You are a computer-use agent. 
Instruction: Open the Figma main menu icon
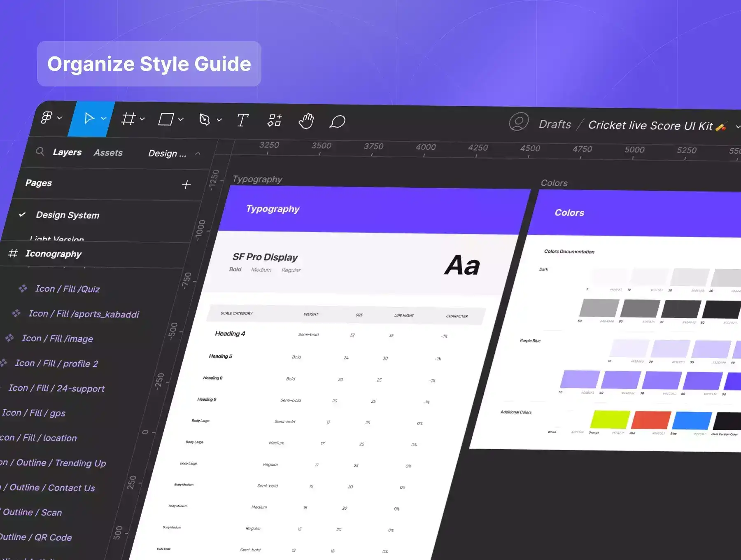47,118
